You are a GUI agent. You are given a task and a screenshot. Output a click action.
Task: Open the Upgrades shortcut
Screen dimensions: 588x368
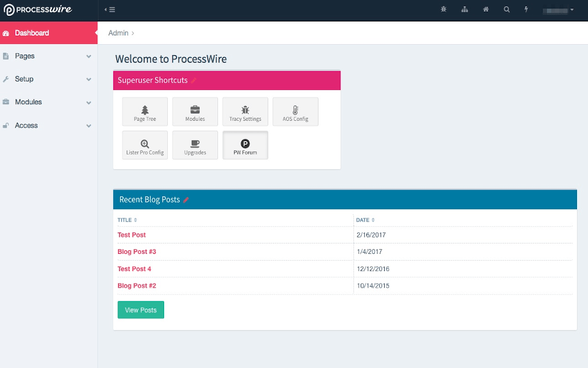click(x=195, y=145)
